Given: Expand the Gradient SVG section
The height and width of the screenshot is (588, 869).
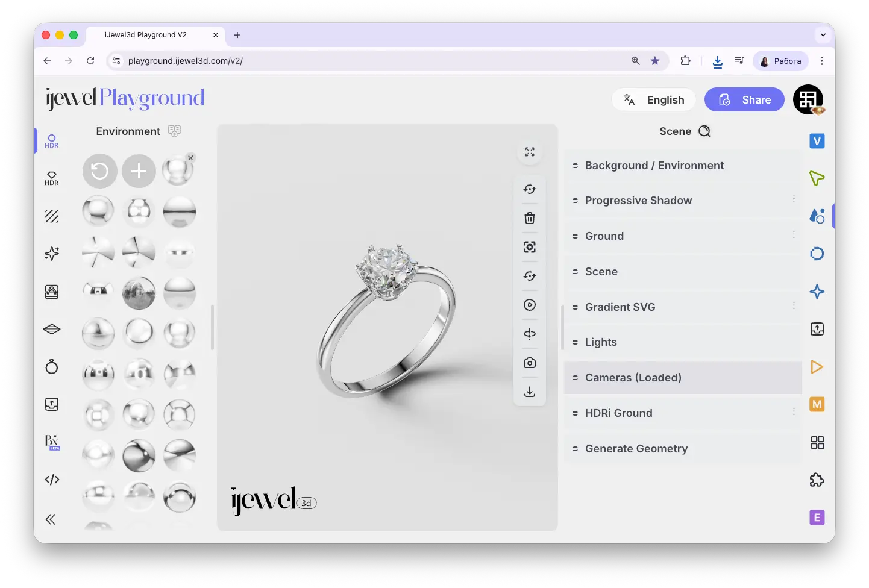Looking at the screenshot, I should pyautogui.click(x=683, y=307).
